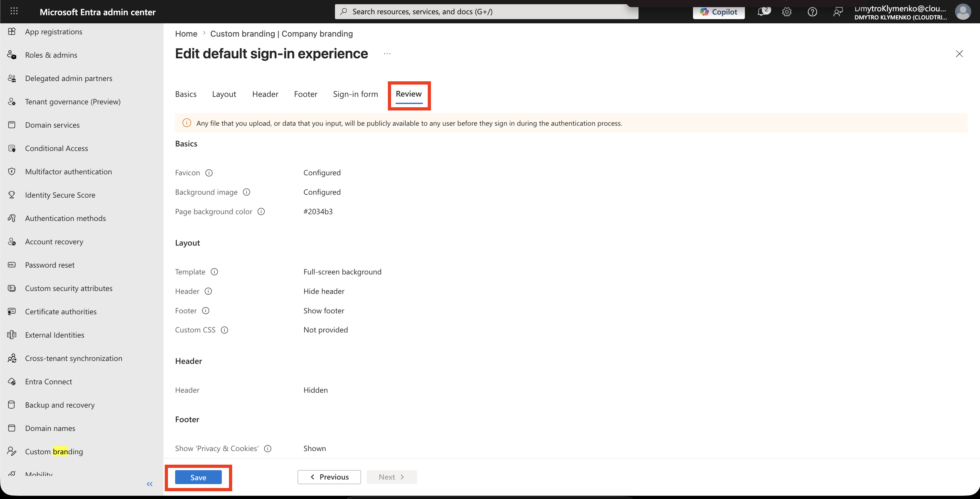Image resolution: width=980 pixels, height=499 pixels.
Task: Switch to the Footer tab
Action: pos(305,94)
